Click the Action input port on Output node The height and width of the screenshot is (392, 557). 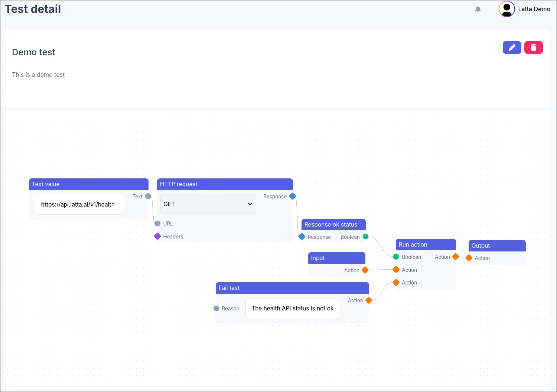click(469, 258)
